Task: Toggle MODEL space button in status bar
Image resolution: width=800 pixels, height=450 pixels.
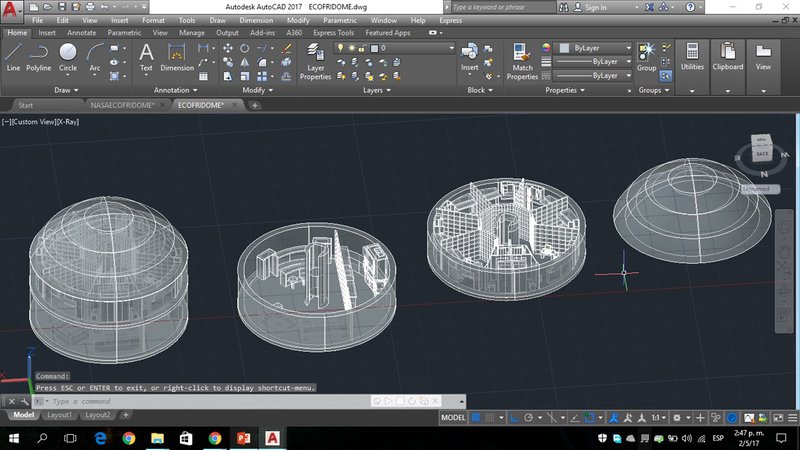Action: [453, 417]
